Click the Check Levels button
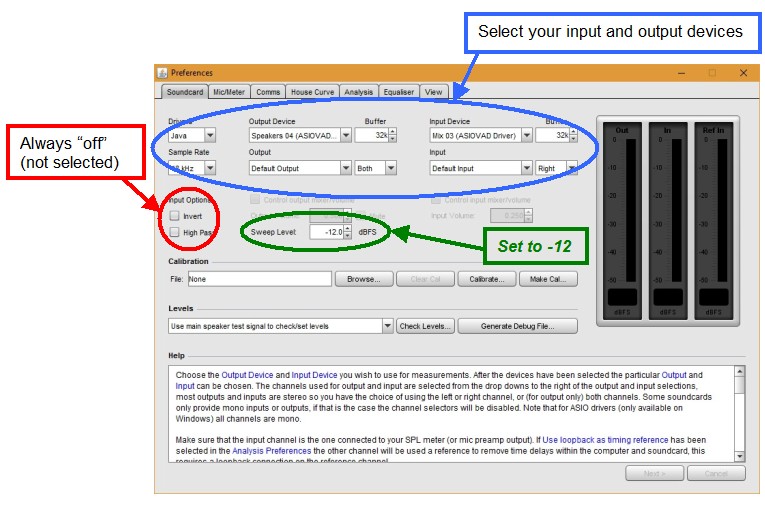 pyautogui.click(x=426, y=326)
